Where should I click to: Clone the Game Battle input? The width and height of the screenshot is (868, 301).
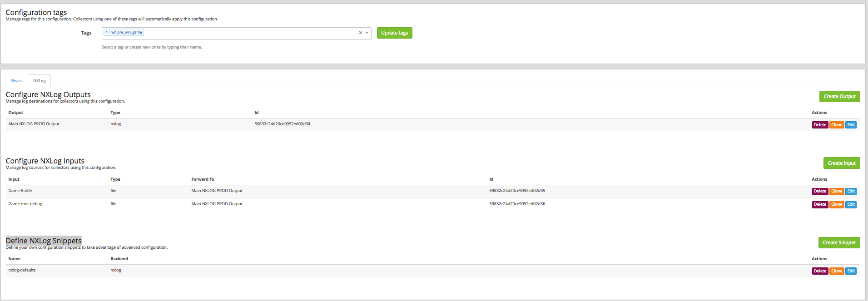(837, 191)
